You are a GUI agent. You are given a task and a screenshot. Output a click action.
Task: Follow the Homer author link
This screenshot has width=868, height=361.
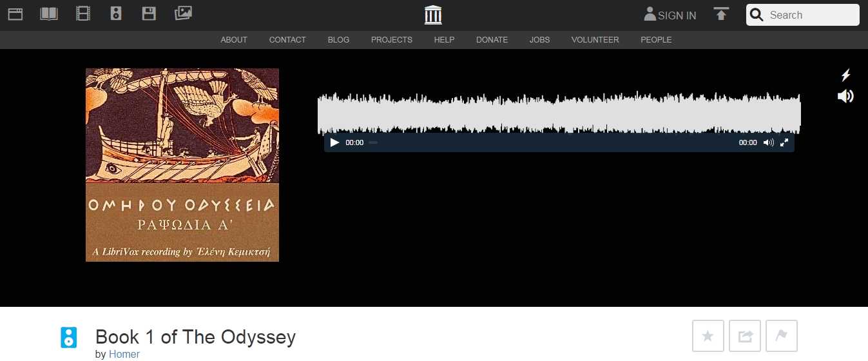pyautogui.click(x=124, y=354)
